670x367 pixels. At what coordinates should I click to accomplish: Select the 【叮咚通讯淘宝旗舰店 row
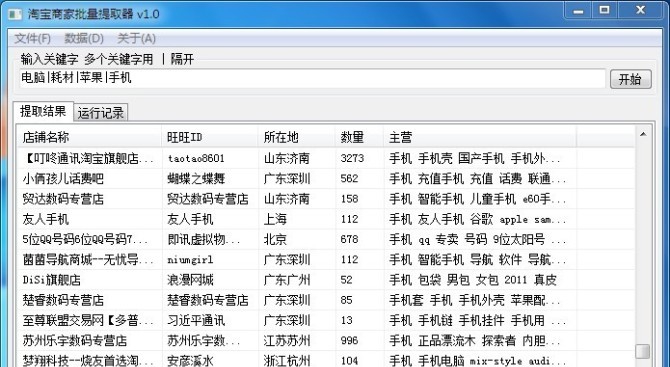coord(326,159)
